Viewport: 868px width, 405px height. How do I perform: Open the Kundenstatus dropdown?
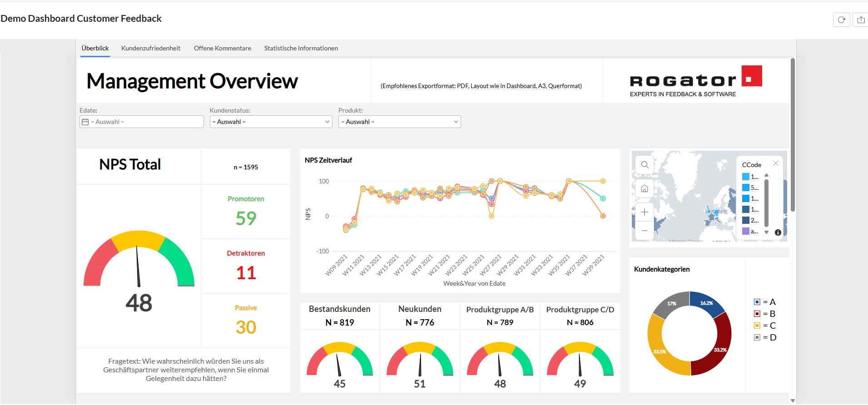(x=271, y=122)
